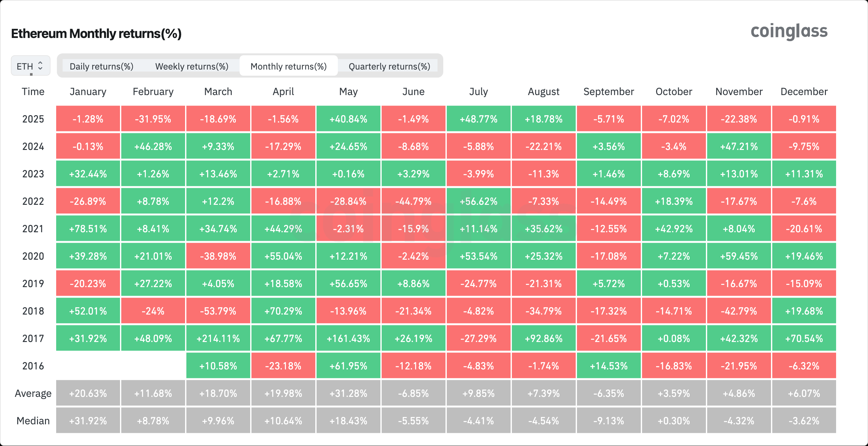Viewport: 868px width, 446px height.
Task: Click the Average row label
Action: click(x=33, y=393)
